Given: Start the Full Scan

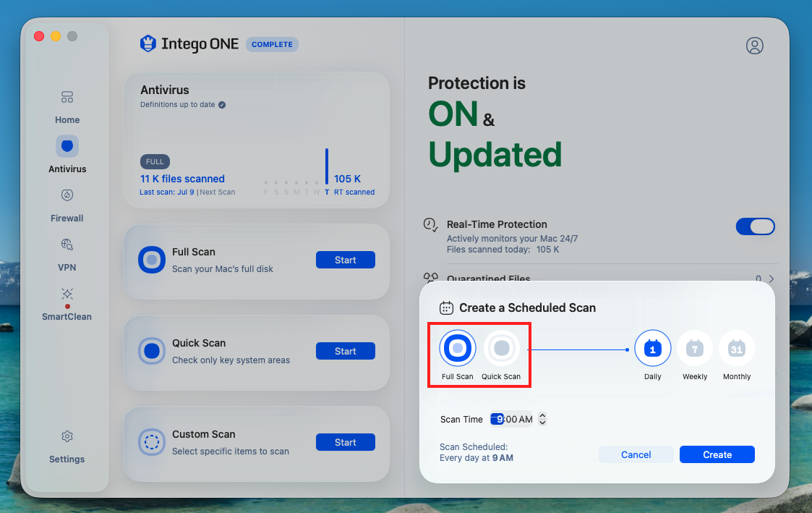Looking at the screenshot, I should click(346, 260).
